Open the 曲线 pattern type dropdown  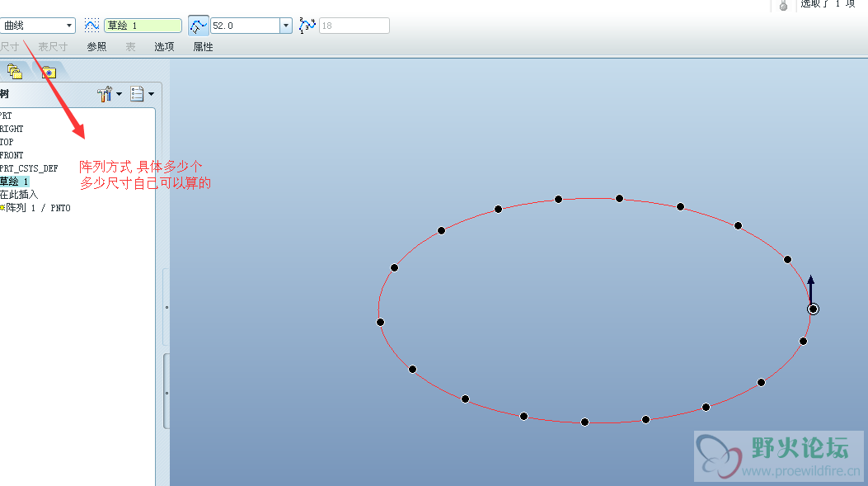tap(37, 26)
